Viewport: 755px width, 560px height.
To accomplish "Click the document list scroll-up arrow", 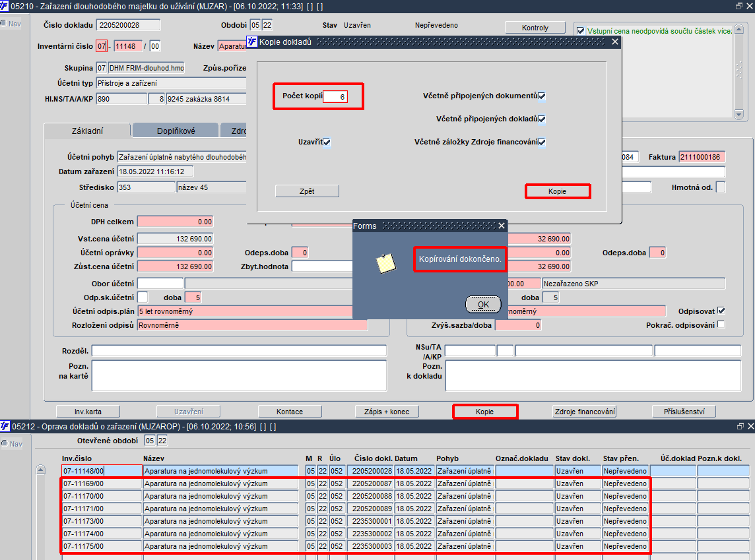I will tap(41, 470).
